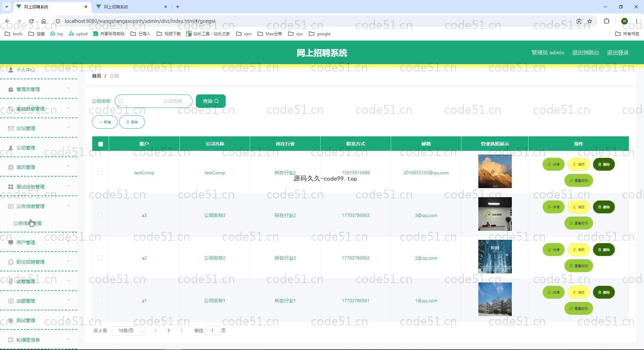Open 公司名称1 building license thumbnail
644x350 pixels.
[495, 299]
